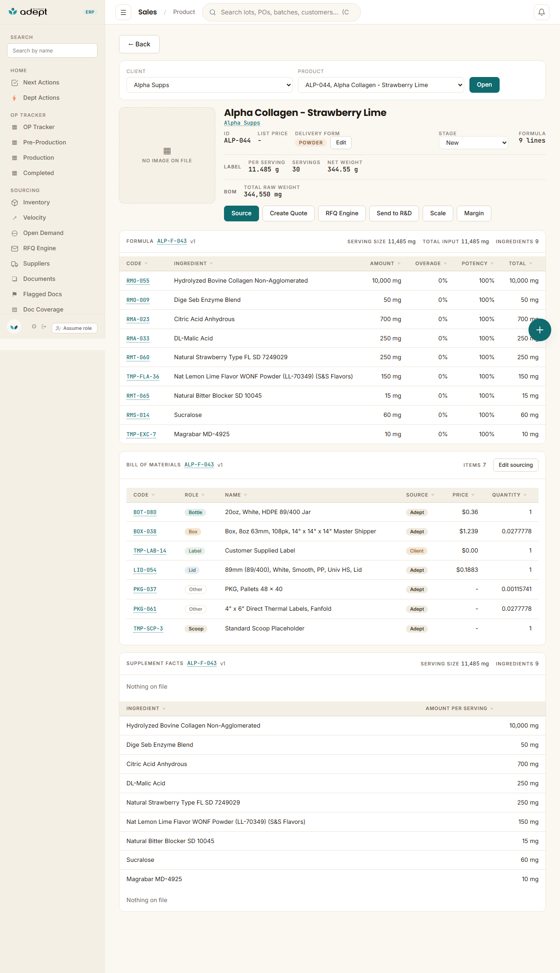Open the notifications bell
560x973 pixels.
tap(542, 12)
